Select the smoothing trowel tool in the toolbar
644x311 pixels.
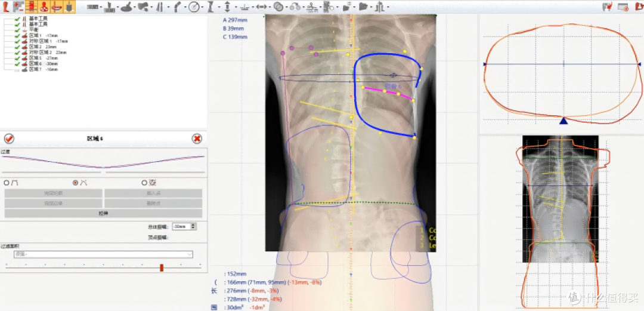click(126, 7)
